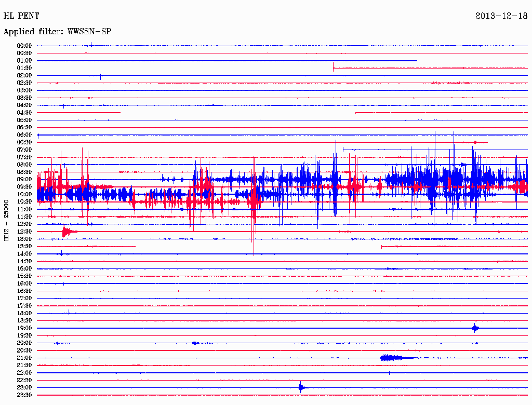Image resolution: width=532 pixels, height=405 pixels.
Task: Pick the 20:30 row label
Action: pyautogui.click(x=24, y=350)
